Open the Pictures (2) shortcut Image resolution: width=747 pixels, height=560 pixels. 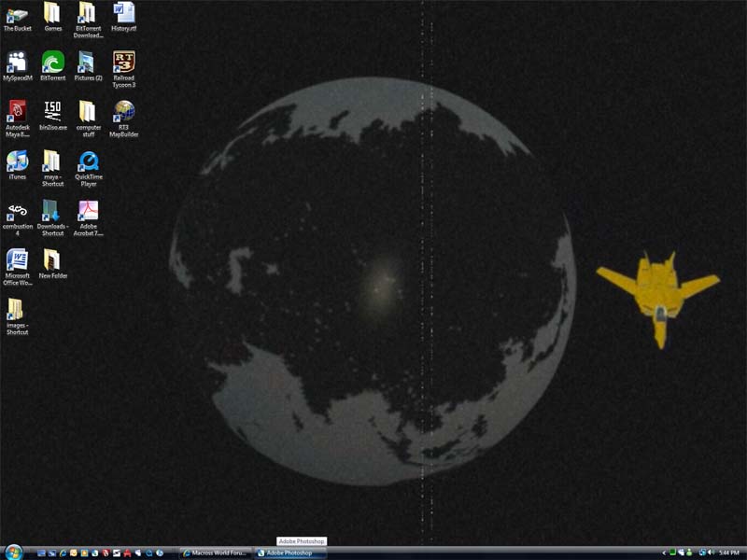click(88, 66)
